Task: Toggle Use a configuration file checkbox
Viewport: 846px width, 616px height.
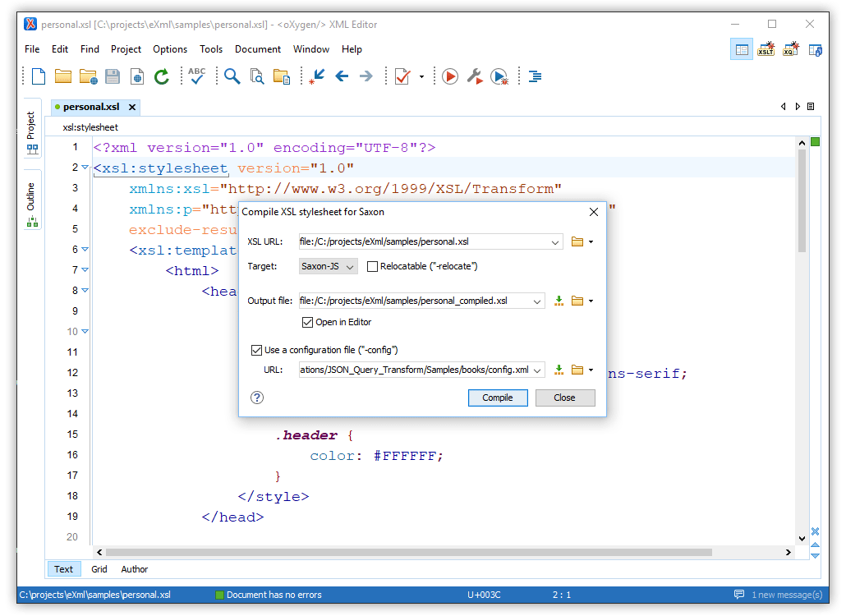Action: pyautogui.click(x=257, y=350)
